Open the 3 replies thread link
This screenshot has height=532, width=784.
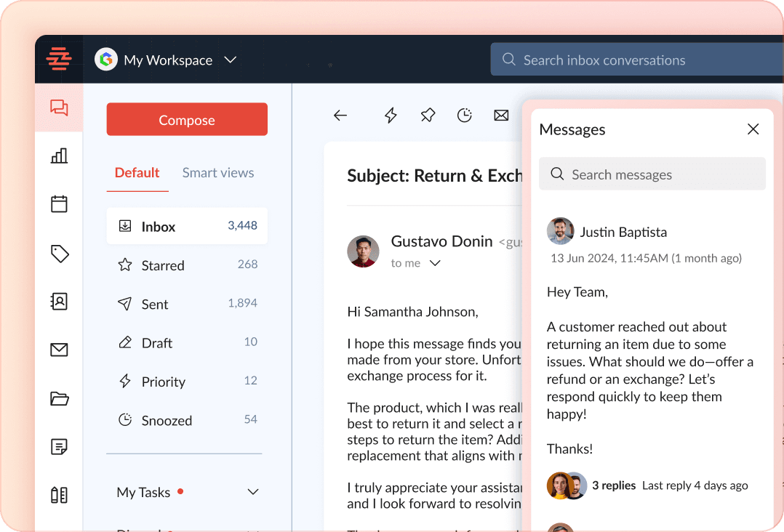[614, 485]
